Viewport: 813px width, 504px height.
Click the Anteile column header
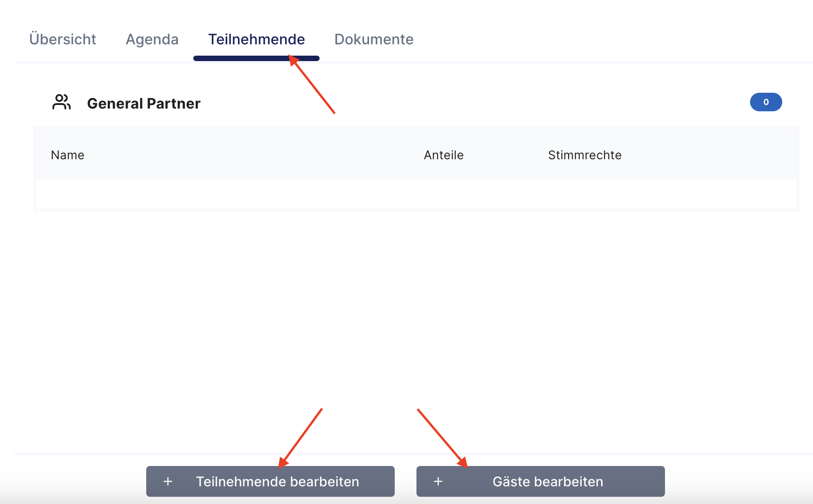(x=444, y=155)
